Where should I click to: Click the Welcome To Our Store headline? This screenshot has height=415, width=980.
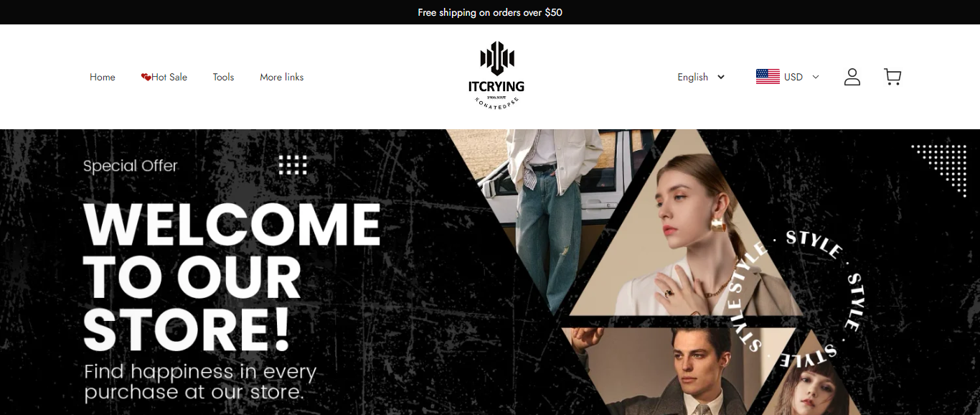tap(232, 277)
